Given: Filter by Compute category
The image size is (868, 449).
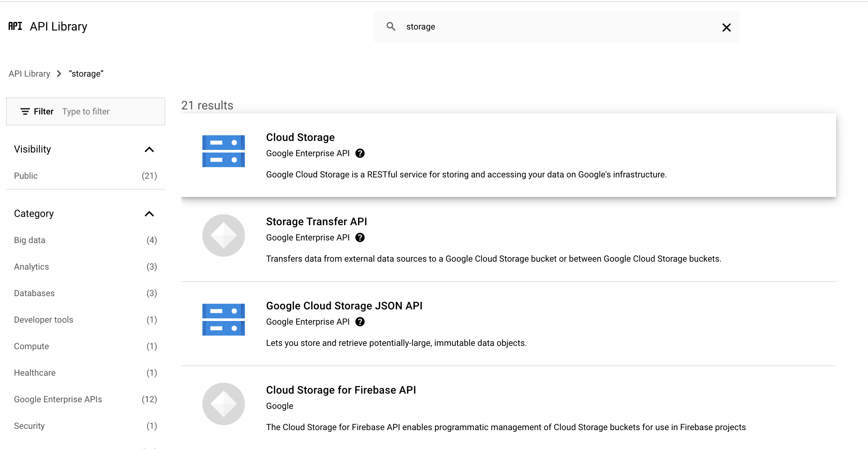Looking at the screenshot, I should coord(86,346).
